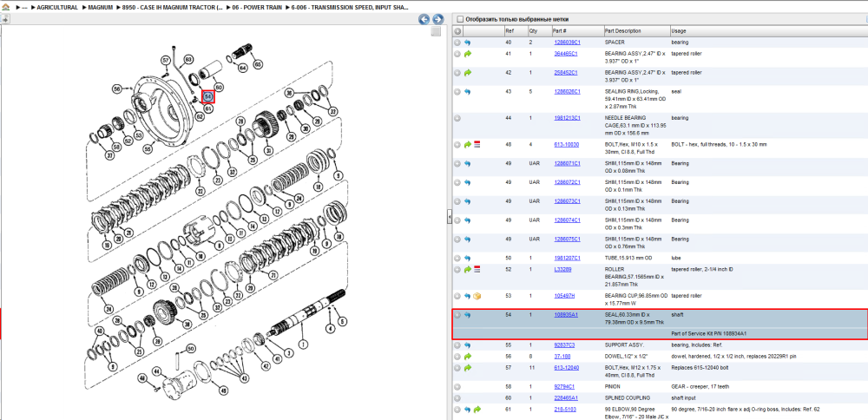Image resolution: width=868 pixels, height=420 pixels.
Task: Open the red list icon for part L33289
Action: coord(477,270)
